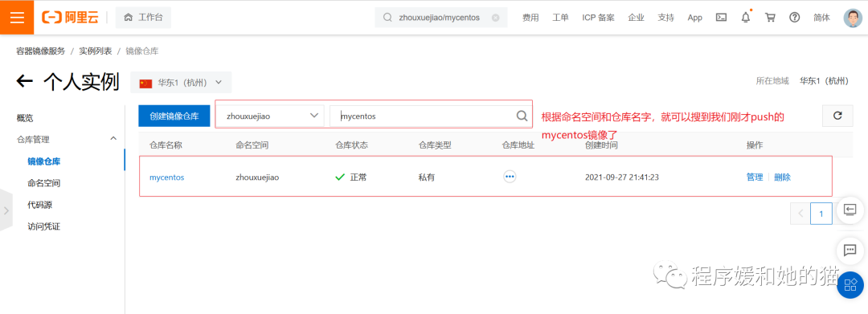868x314 pixels.
Task: Click the repository search magnifier icon
Action: [x=522, y=116]
